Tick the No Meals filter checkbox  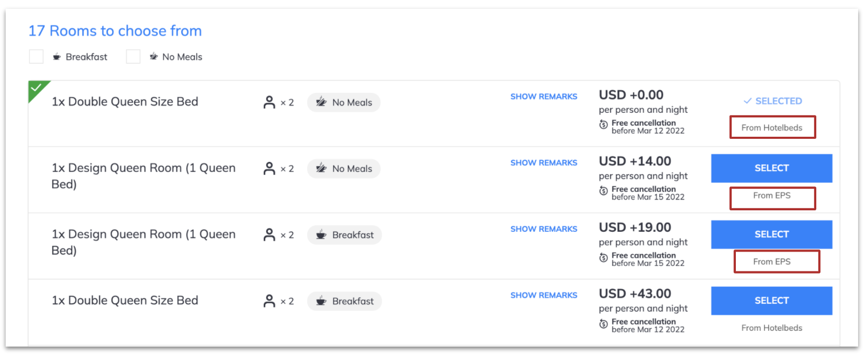(x=133, y=56)
